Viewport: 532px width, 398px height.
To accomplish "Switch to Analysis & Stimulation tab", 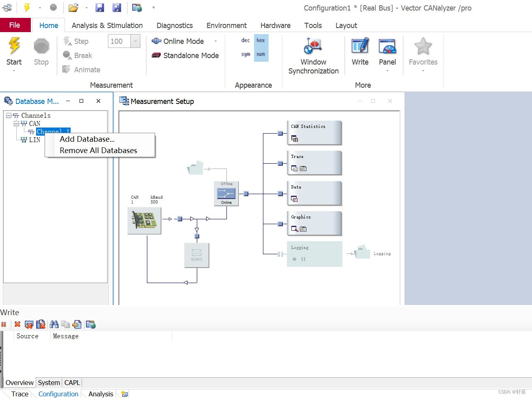I will pyautogui.click(x=107, y=25).
